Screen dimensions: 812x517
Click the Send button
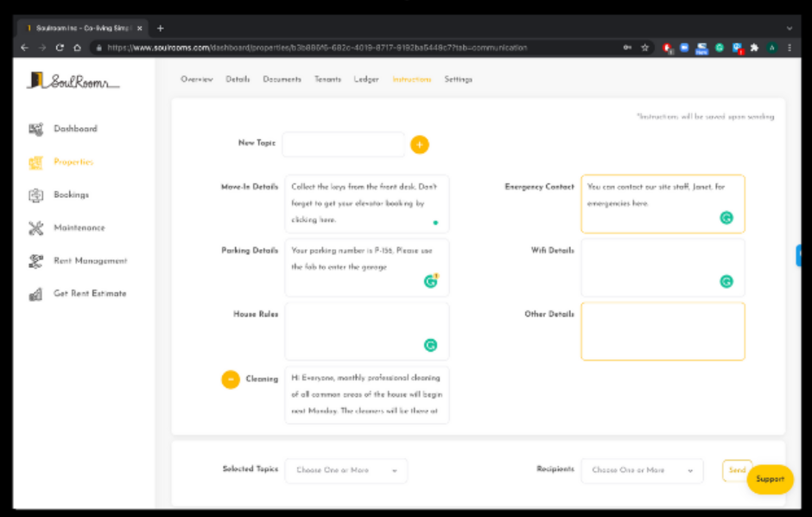tap(736, 470)
